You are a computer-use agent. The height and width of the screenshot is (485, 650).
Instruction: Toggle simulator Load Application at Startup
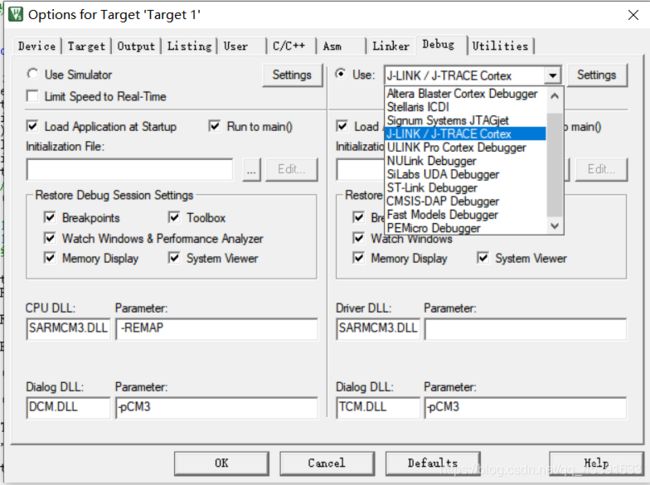click(x=32, y=126)
